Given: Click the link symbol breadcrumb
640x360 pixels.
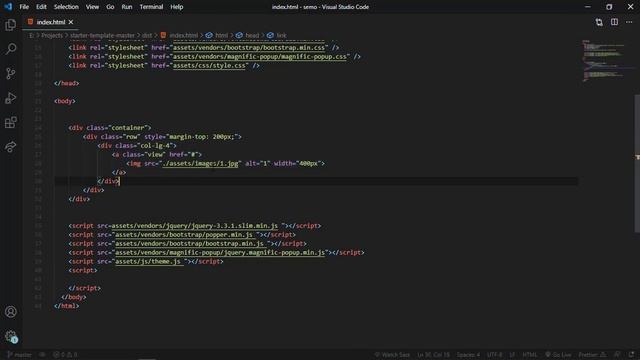Looking at the screenshot, I should click(277, 36).
